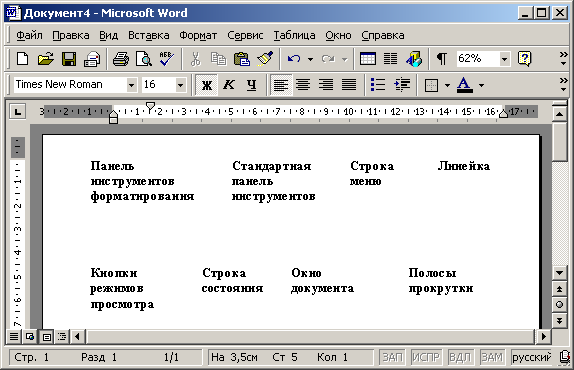Open a file with the folder icon

click(45, 59)
